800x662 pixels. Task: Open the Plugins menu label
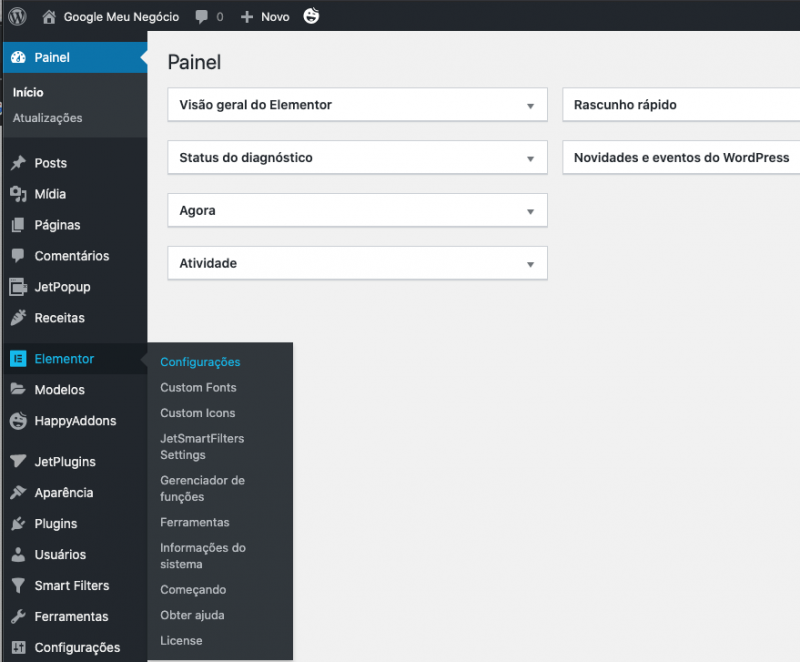56,524
